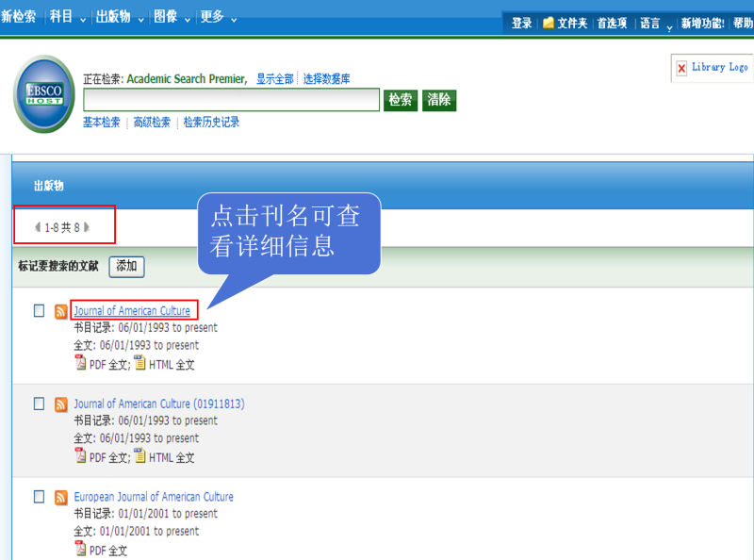Check the box for European Journal of American Culture
Viewport: 754px width, 560px height.
[x=39, y=497]
